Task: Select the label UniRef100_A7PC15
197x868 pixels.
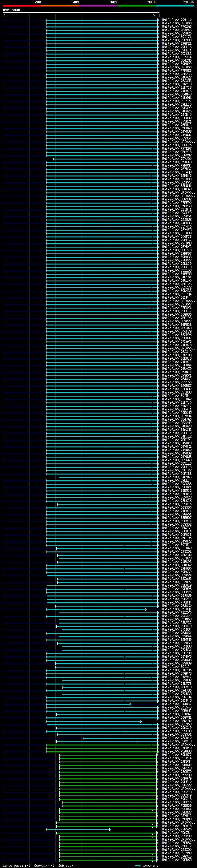Action: [x=177, y=802]
